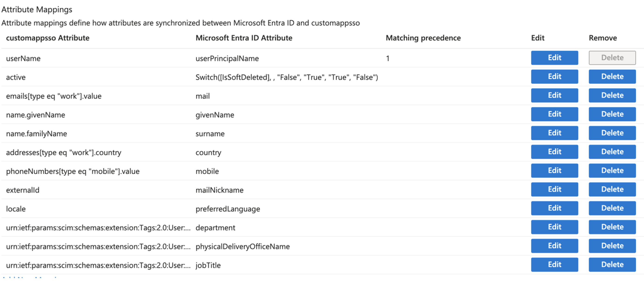This screenshot has height=281, width=644.
Task: Click the preferredLanguage text
Action: tap(228, 209)
